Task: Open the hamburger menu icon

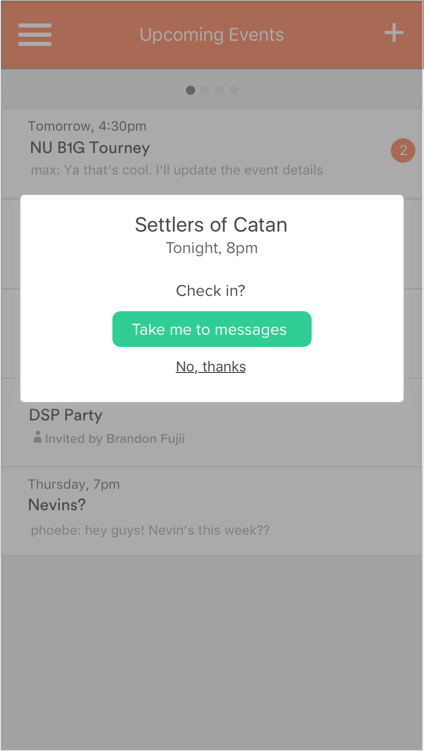Action: click(x=35, y=35)
